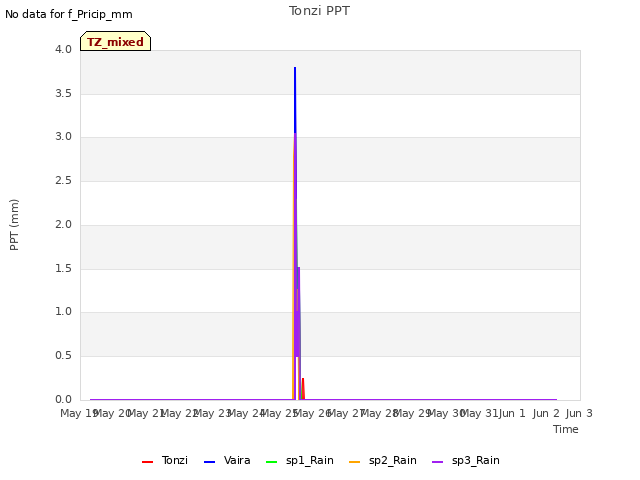Click the Jun 1 x-axis tick label
Image resolution: width=640 pixels, height=480 pixels.
512,413
